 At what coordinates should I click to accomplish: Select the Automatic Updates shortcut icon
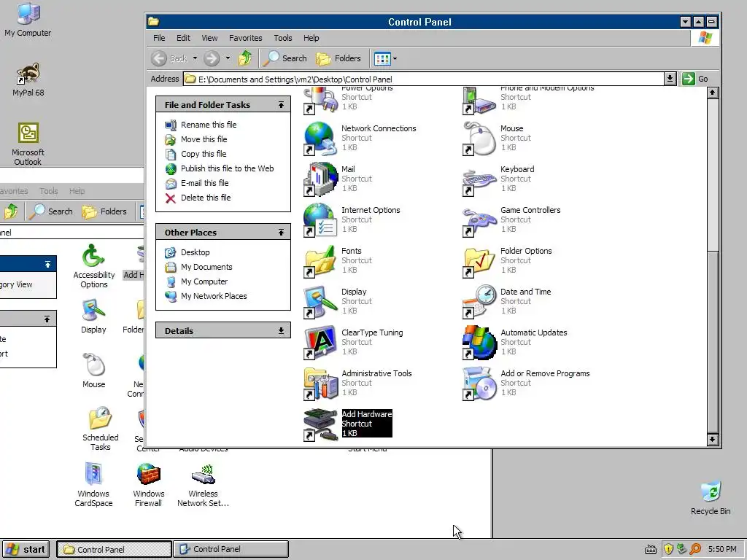point(479,343)
